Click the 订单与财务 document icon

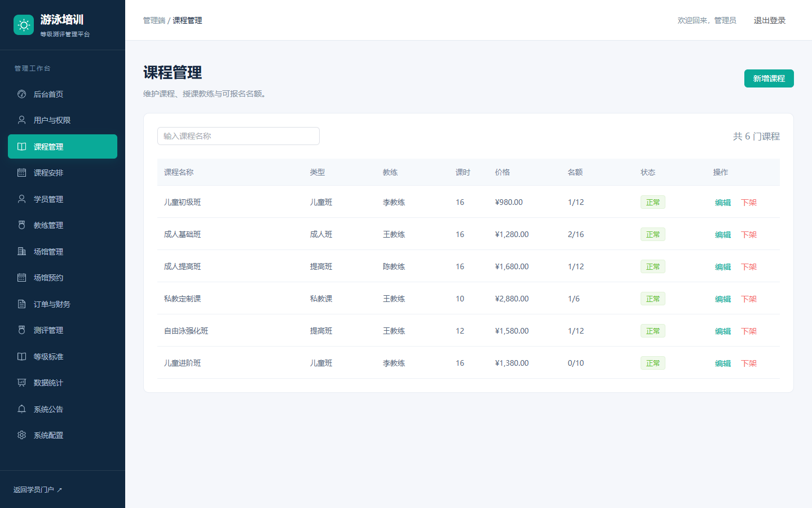tap(21, 304)
